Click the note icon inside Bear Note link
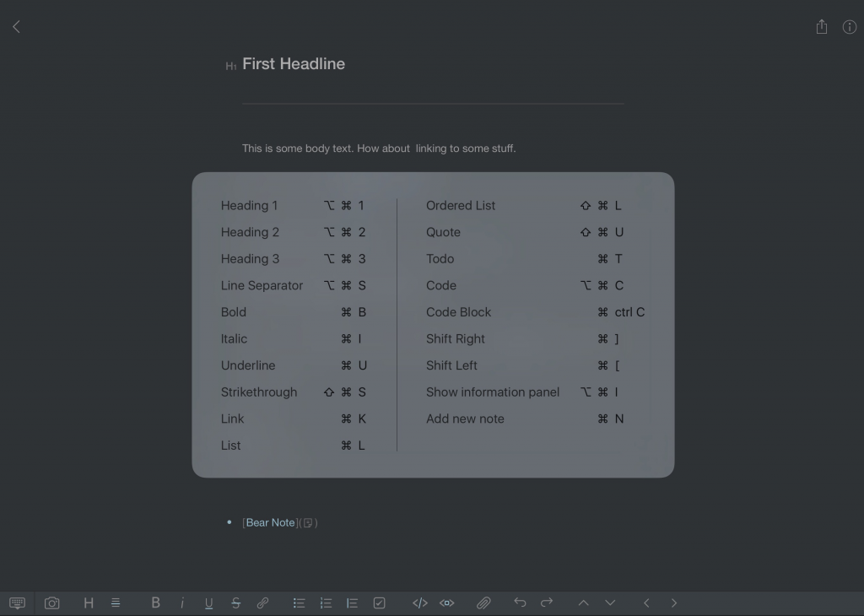Viewport: 864px width, 616px height. click(308, 523)
